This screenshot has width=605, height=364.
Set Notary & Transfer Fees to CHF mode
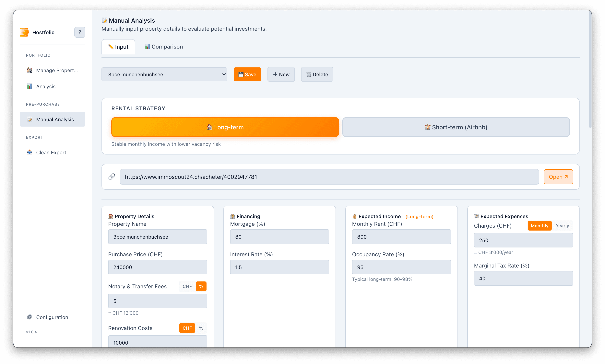[x=187, y=286]
